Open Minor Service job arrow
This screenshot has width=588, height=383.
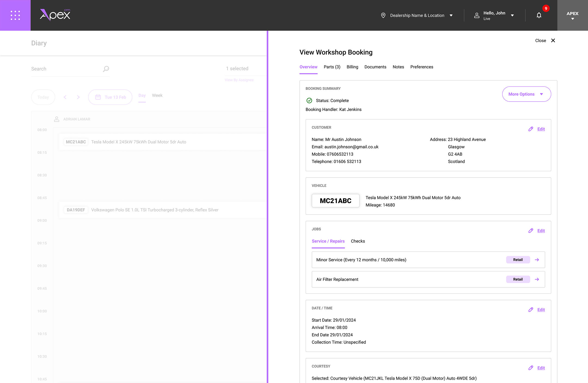(537, 260)
